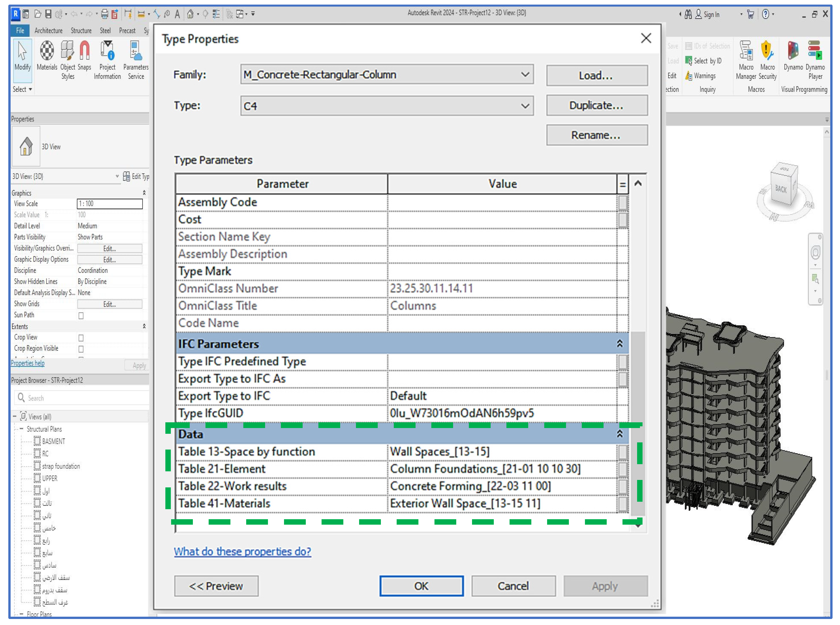The height and width of the screenshot is (625, 840).
Task: Open the Family dropdown list
Action: [524, 75]
